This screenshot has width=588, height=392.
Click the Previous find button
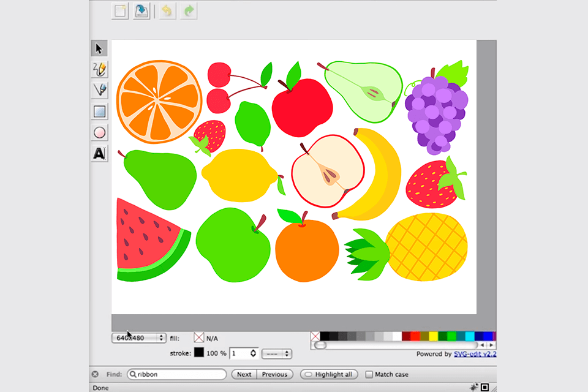click(x=274, y=374)
